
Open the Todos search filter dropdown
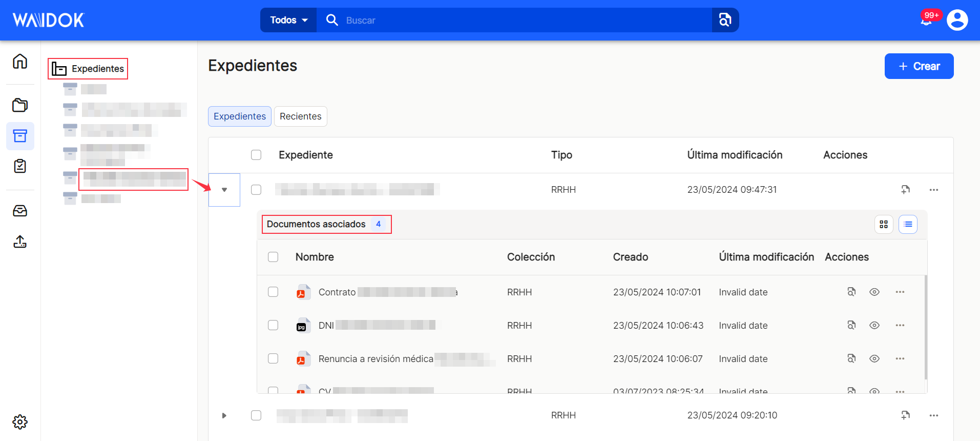pos(288,20)
